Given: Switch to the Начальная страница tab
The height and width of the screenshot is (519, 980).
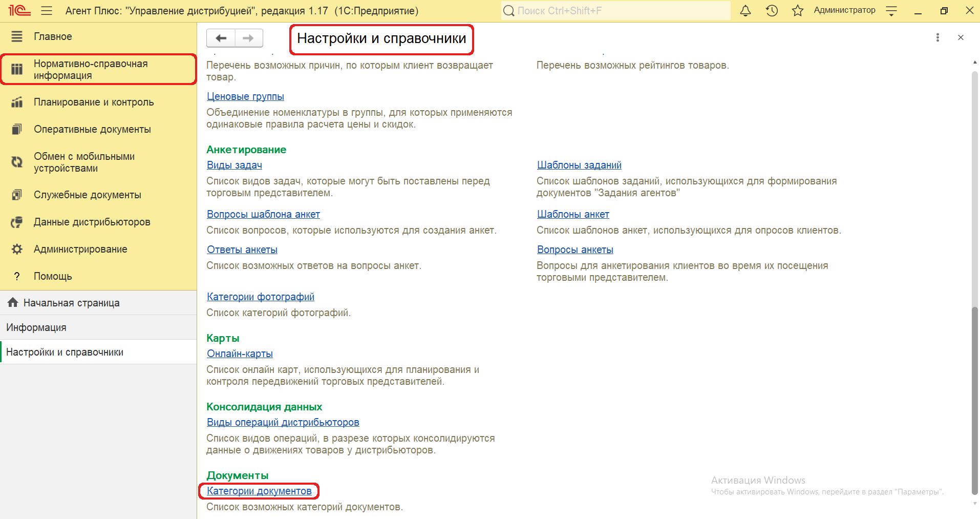Looking at the screenshot, I should click(71, 303).
